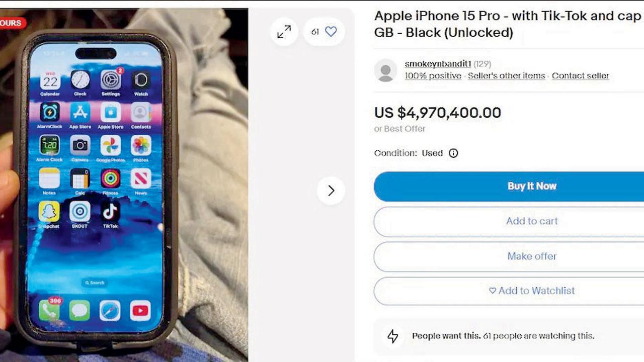Viewport: 644px width, 362px height.
Task: Tap the YouTube icon in phone dock
Action: 140,310
